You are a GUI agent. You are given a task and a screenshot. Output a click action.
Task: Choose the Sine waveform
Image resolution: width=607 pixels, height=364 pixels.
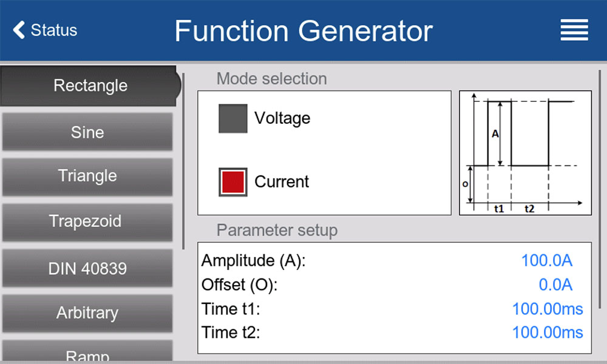tap(87, 132)
